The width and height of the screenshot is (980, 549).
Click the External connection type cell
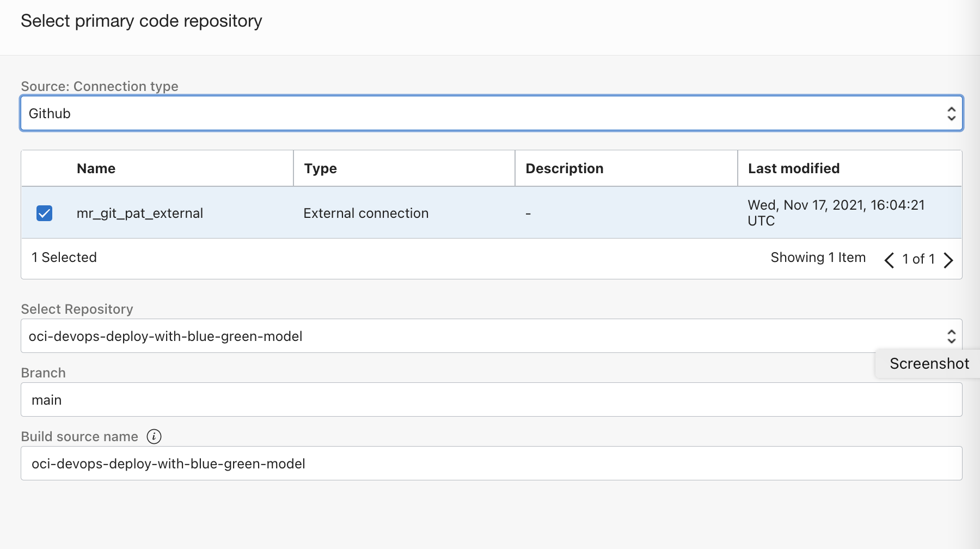pos(366,213)
